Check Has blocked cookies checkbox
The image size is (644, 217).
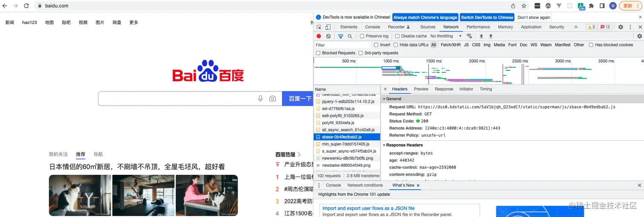(591, 45)
